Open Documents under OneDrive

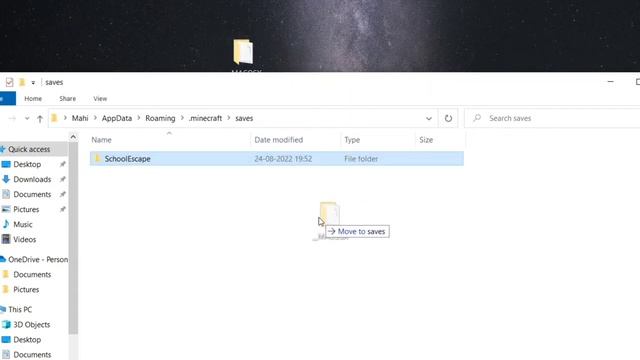click(x=32, y=275)
